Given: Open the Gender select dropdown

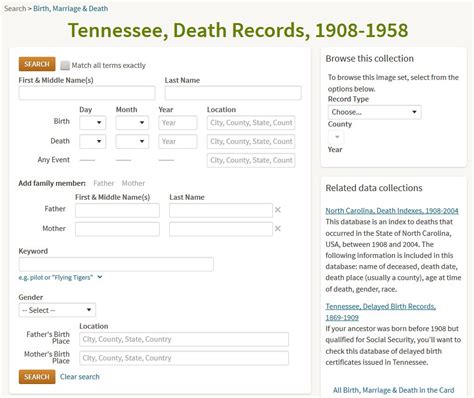Looking at the screenshot, I should [57, 310].
